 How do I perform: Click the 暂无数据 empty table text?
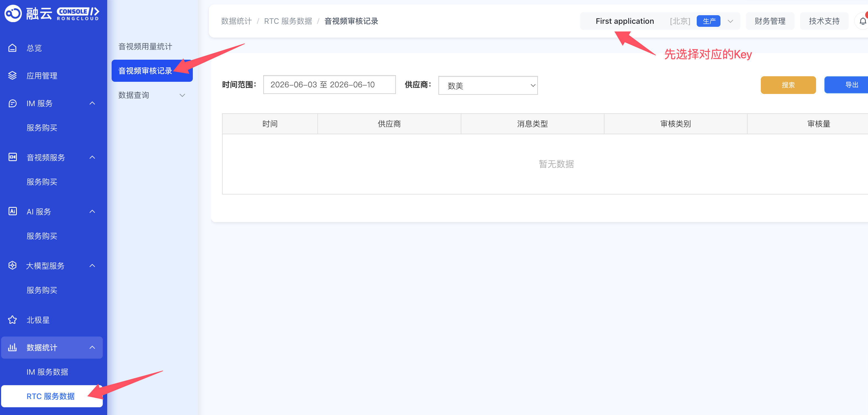[x=556, y=164]
